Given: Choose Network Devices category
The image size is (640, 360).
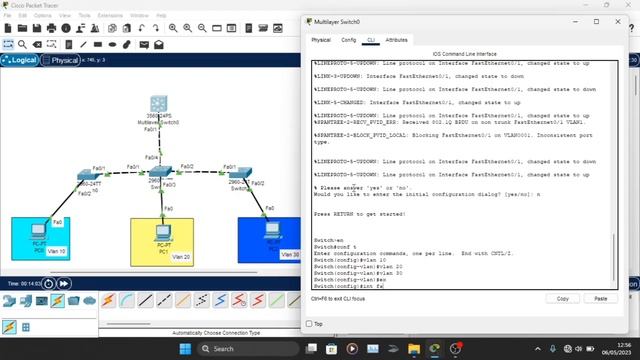Looking at the screenshot, I should pyautogui.click(x=9, y=301).
